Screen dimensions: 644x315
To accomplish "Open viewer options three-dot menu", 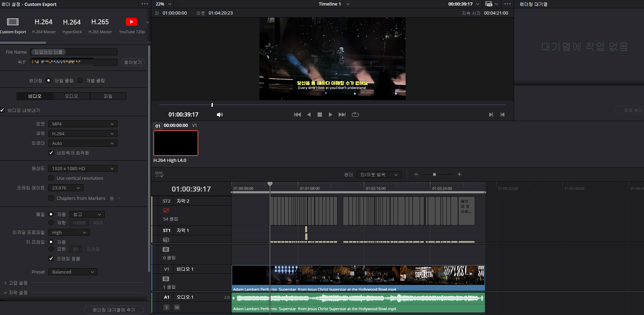I will coord(508,4).
